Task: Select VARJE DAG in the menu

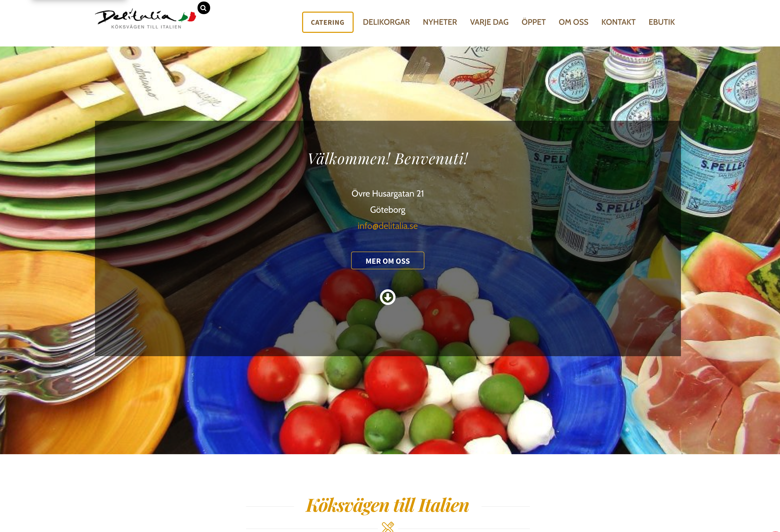Action: click(489, 22)
